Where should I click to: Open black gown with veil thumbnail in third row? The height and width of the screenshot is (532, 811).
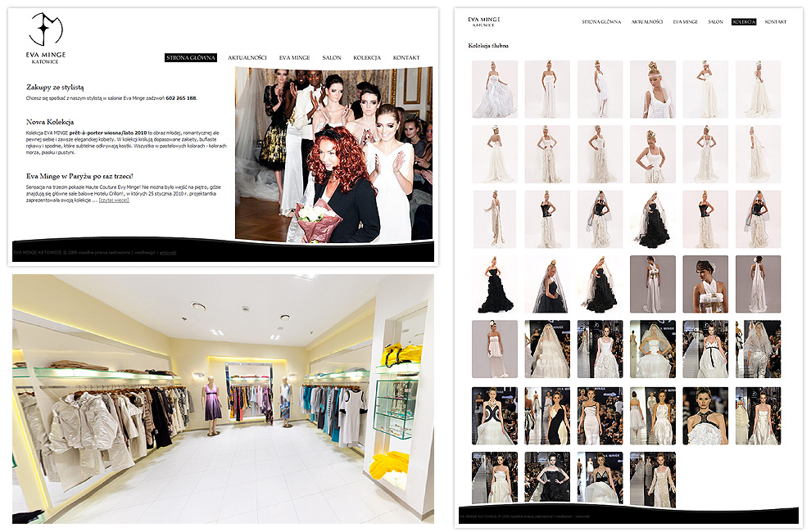653,219
